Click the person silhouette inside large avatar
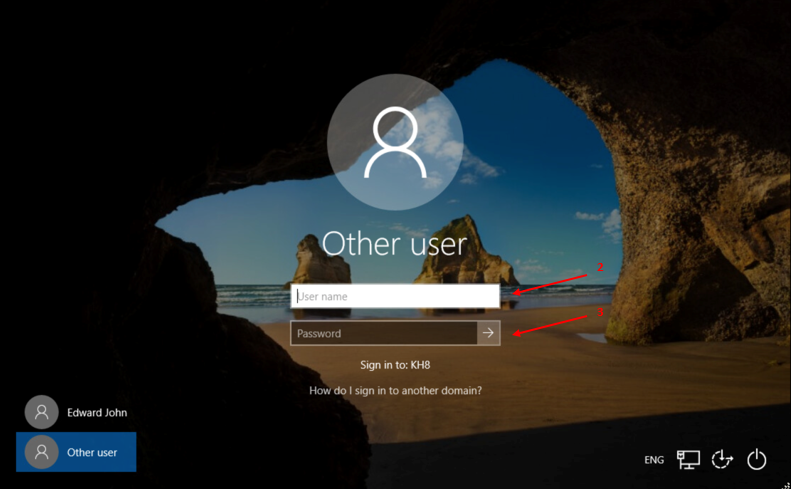 [394, 143]
